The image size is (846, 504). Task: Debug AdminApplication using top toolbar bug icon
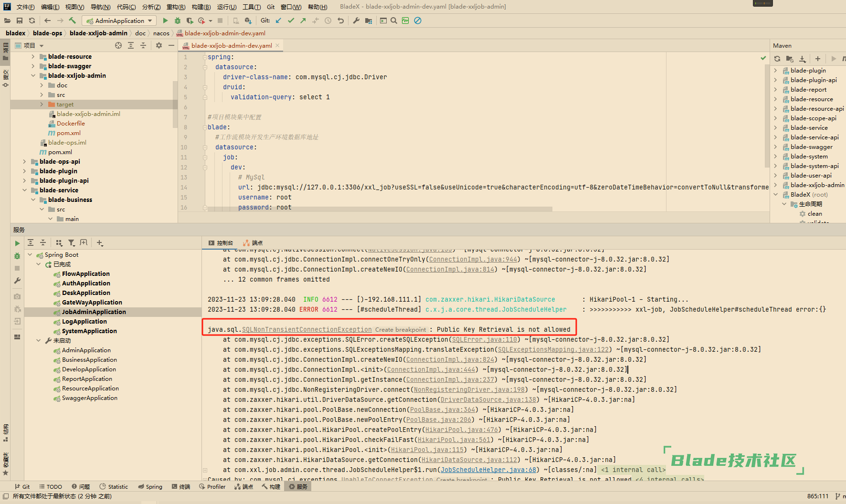tap(178, 21)
